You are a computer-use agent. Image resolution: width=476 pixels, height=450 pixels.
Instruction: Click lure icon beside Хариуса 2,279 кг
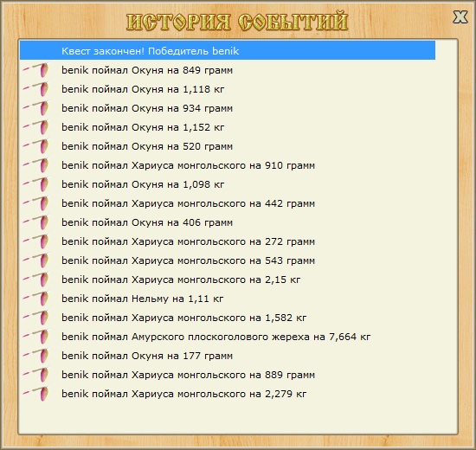(x=35, y=394)
